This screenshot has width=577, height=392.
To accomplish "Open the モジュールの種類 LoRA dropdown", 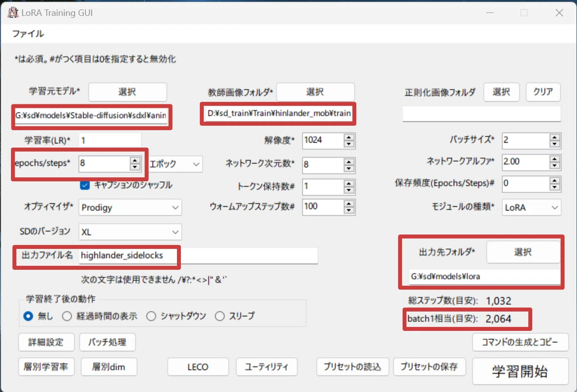I will 531,207.
